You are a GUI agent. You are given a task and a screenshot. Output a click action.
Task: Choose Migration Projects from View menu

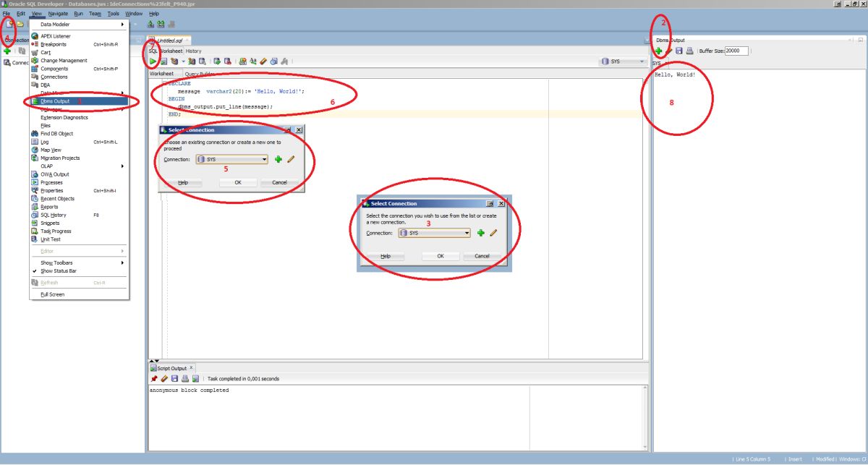pyautogui.click(x=79, y=158)
